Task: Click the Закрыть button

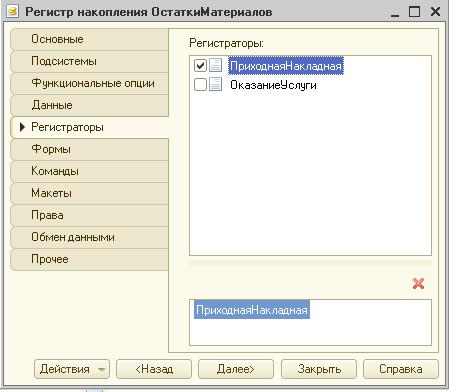Action: point(319,369)
